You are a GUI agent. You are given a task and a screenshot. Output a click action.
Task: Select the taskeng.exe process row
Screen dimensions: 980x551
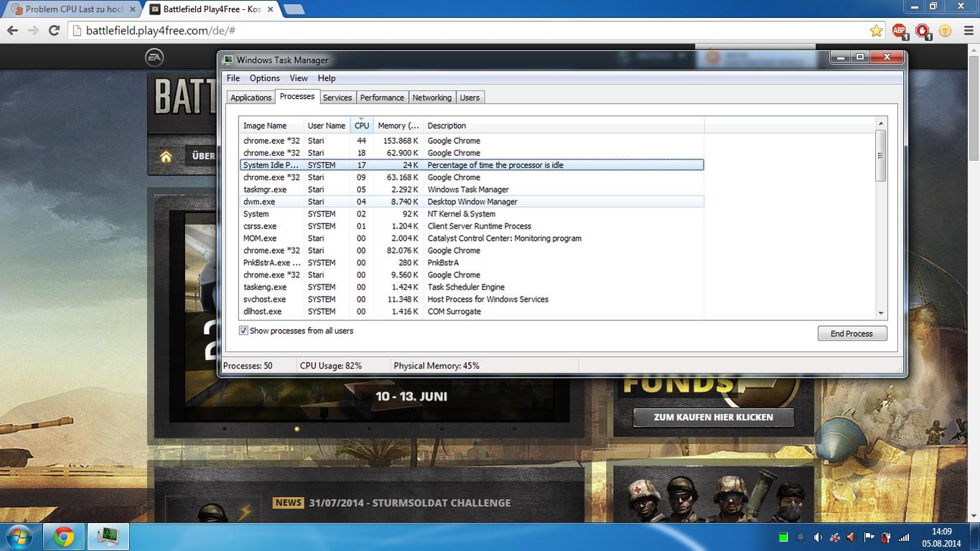pos(472,287)
